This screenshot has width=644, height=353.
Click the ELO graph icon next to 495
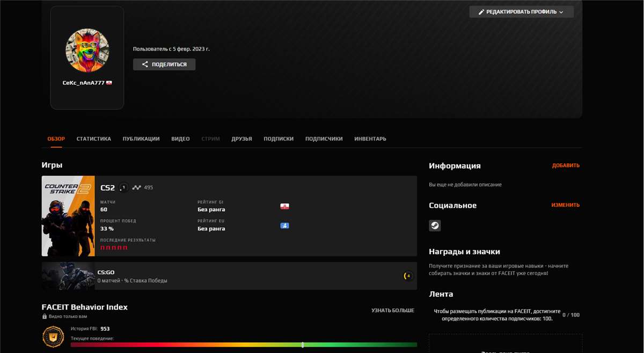click(137, 188)
